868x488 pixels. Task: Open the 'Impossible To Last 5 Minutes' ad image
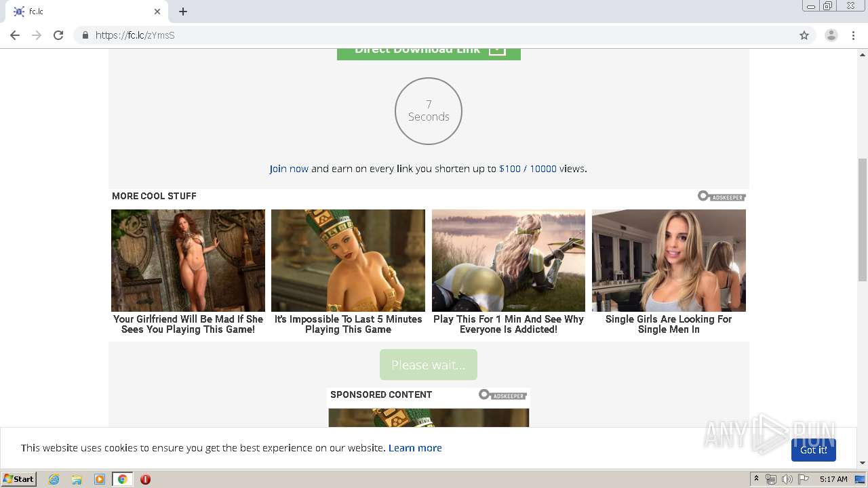pyautogui.click(x=348, y=260)
